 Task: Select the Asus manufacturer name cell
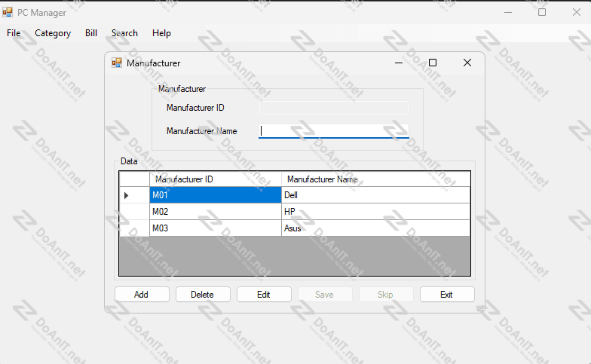click(x=375, y=228)
